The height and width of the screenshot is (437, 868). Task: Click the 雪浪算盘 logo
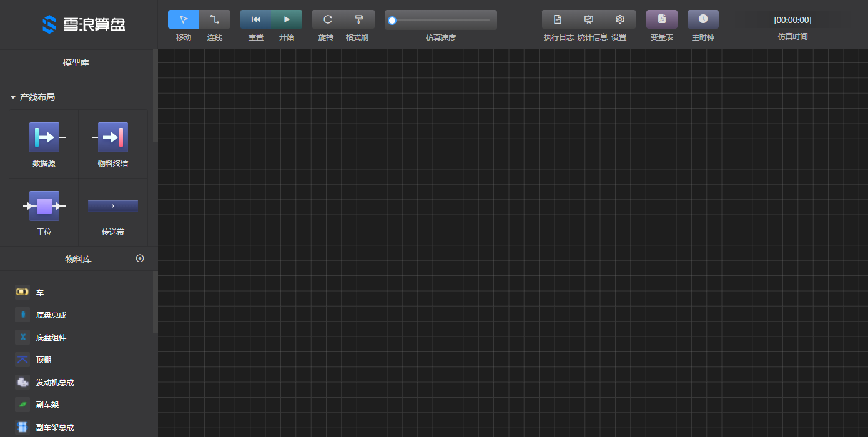coord(84,24)
